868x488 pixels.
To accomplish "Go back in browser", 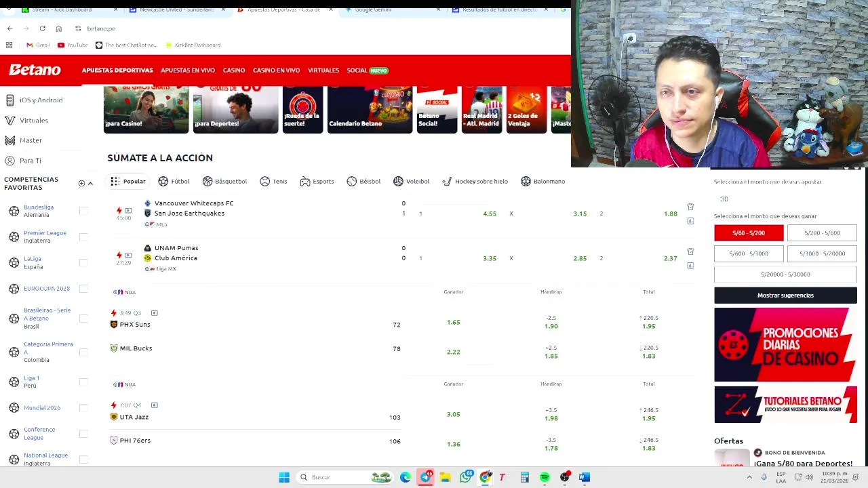I will [x=9, y=28].
